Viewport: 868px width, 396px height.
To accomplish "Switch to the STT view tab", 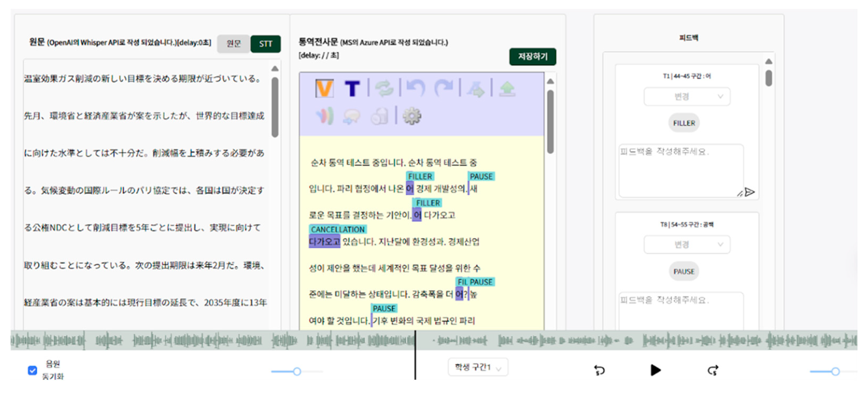I will pyautogui.click(x=266, y=43).
